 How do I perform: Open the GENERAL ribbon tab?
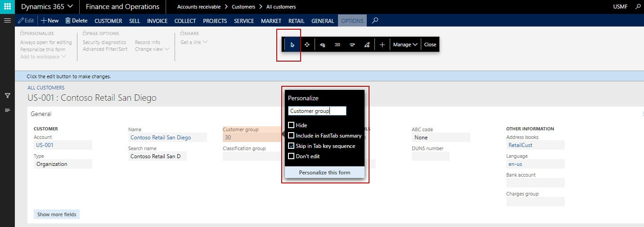coord(323,21)
